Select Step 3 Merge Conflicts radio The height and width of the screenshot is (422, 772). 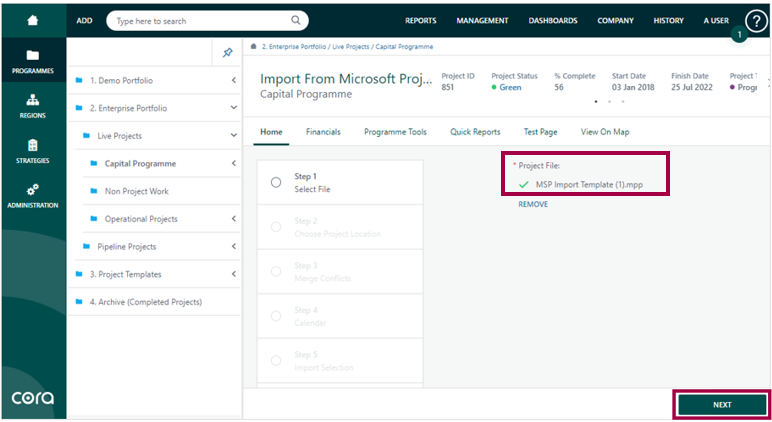click(276, 271)
